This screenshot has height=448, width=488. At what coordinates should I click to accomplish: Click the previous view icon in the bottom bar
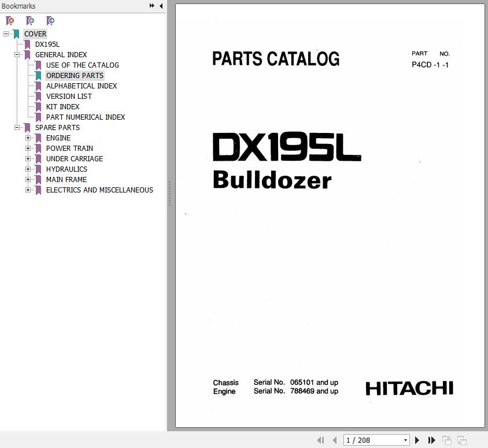point(447,440)
